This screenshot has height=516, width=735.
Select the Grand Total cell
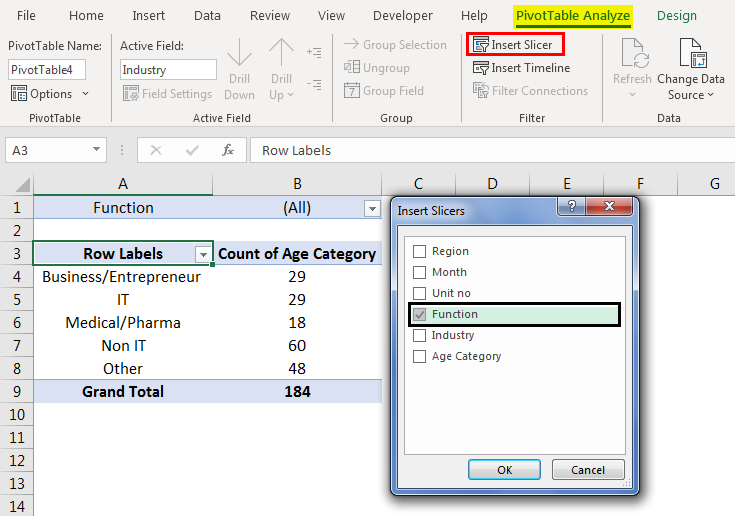123,391
